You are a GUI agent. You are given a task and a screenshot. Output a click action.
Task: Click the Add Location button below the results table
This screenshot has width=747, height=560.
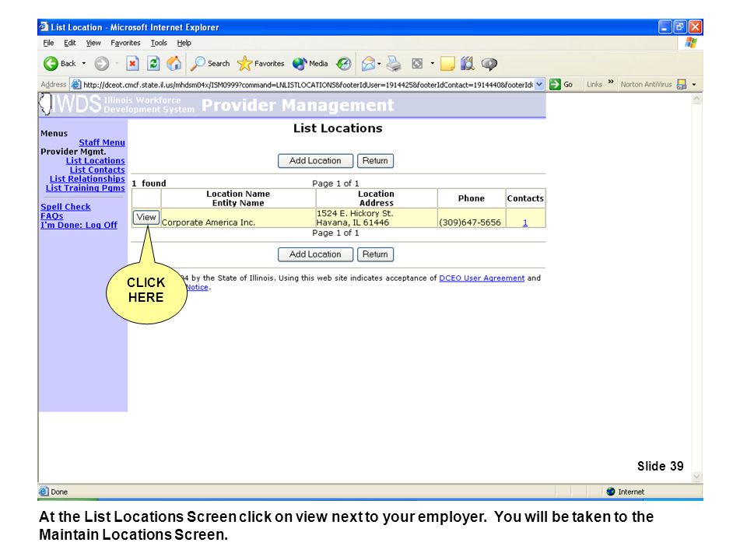[x=315, y=254]
